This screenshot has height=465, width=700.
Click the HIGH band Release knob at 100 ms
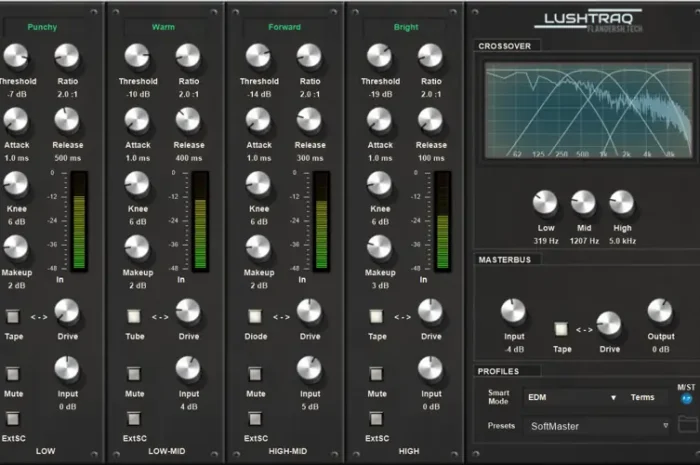pos(430,120)
